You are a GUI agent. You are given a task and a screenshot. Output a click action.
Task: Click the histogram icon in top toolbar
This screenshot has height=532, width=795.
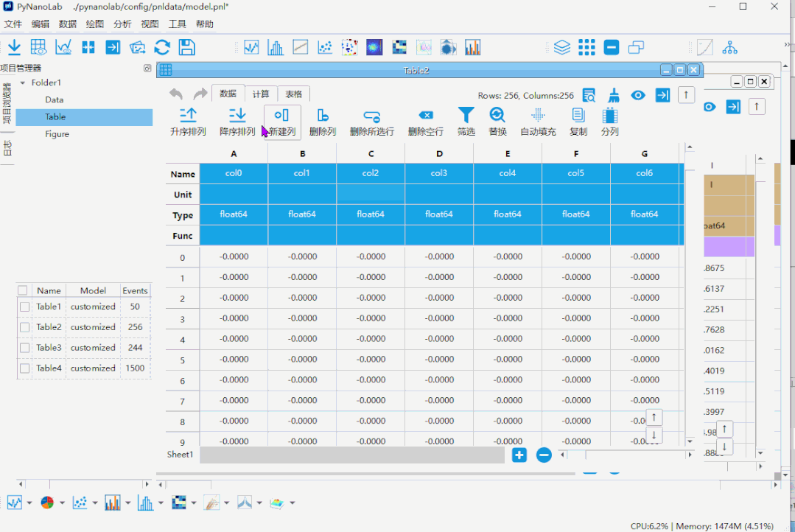(276, 48)
